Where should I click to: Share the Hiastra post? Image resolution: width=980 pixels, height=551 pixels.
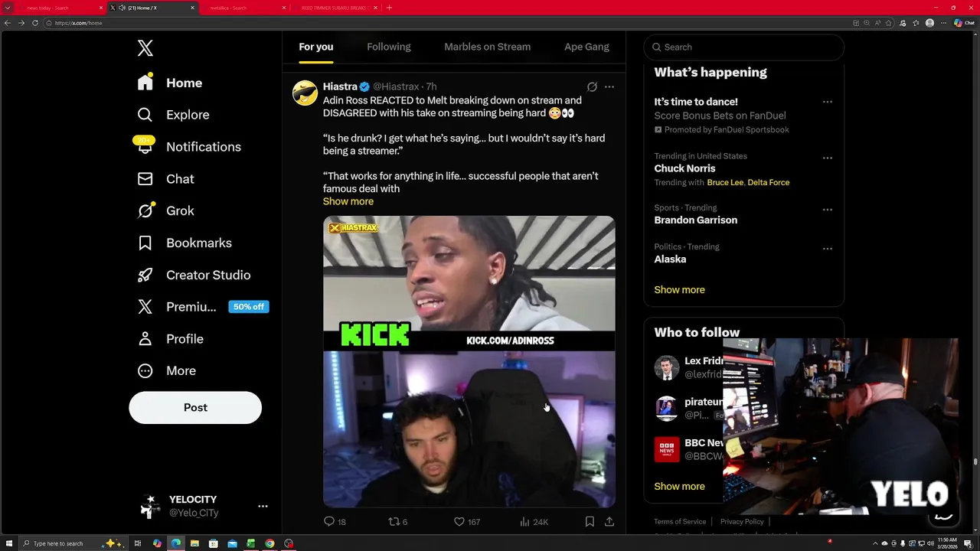pos(609,522)
